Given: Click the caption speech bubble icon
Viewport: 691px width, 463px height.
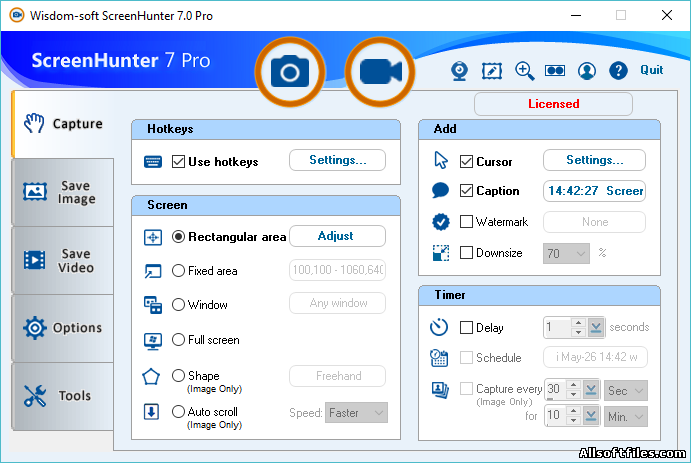Looking at the screenshot, I should (440, 190).
